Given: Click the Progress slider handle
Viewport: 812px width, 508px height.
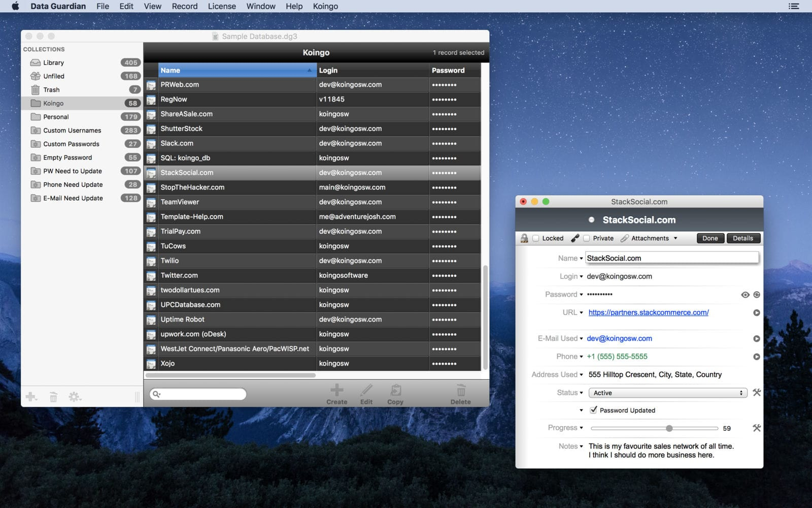Looking at the screenshot, I should point(669,428).
